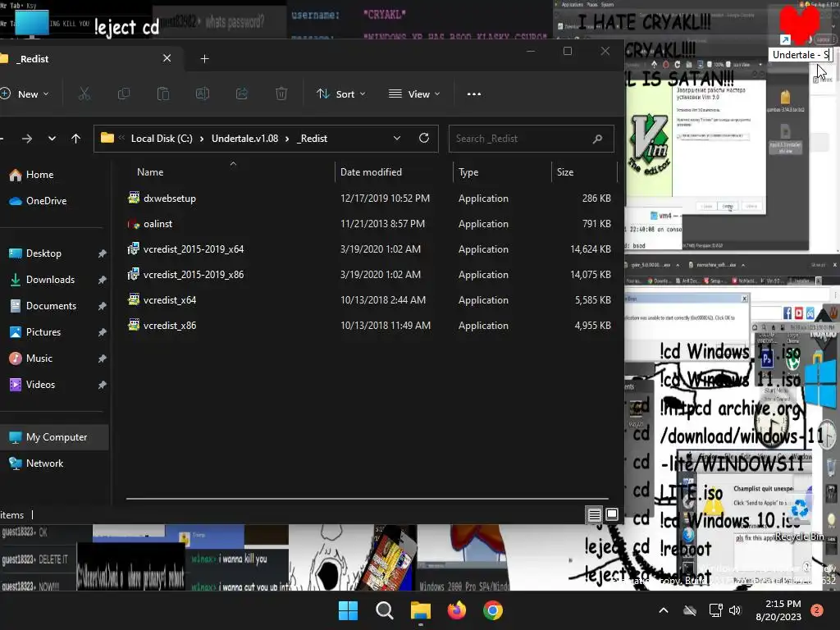
Task: Refresh the _Redist folder view
Action: click(x=424, y=138)
